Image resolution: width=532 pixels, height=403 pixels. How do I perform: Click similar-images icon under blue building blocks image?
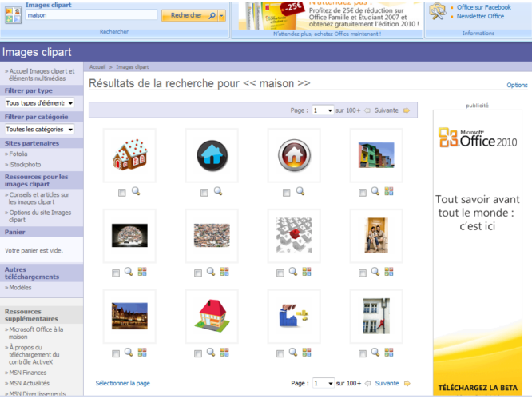tap(307, 353)
